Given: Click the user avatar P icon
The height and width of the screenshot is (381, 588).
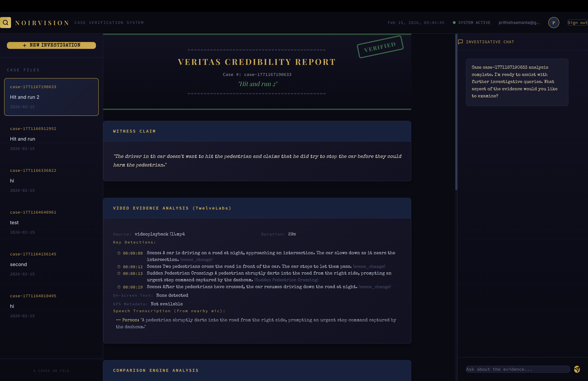Looking at the screenshot, I should click(554, 23).
